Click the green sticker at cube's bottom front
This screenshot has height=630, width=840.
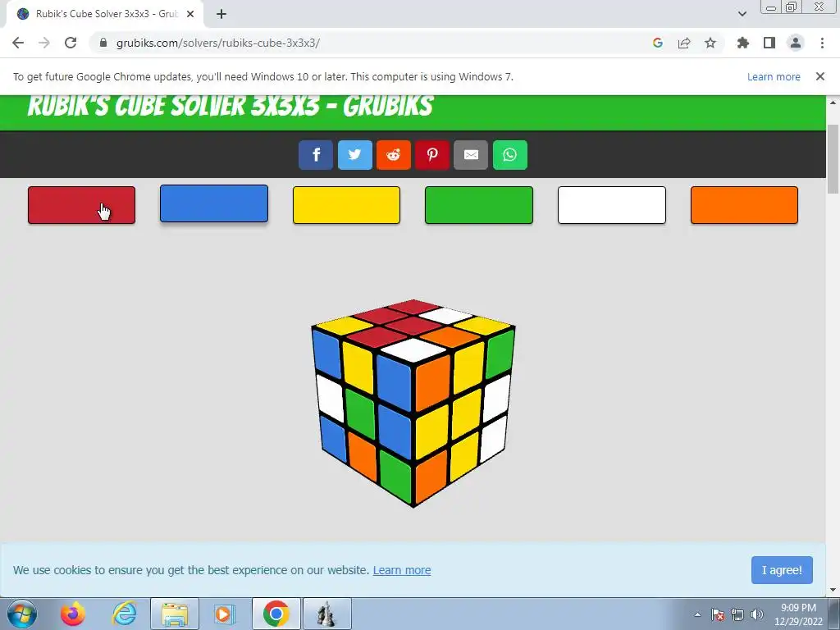point(396,475)
